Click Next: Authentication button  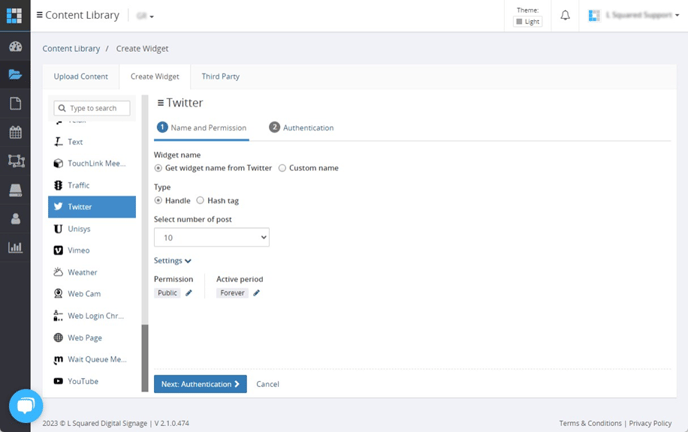(200, 384)
